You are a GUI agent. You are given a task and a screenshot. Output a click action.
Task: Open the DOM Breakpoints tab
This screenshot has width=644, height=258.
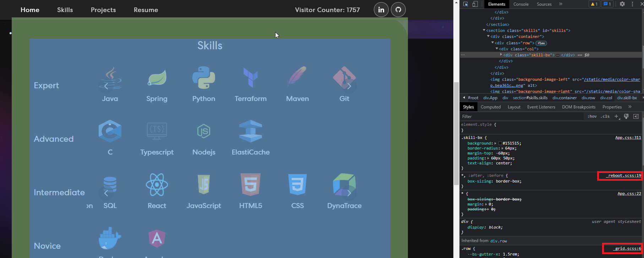point(579,107)
